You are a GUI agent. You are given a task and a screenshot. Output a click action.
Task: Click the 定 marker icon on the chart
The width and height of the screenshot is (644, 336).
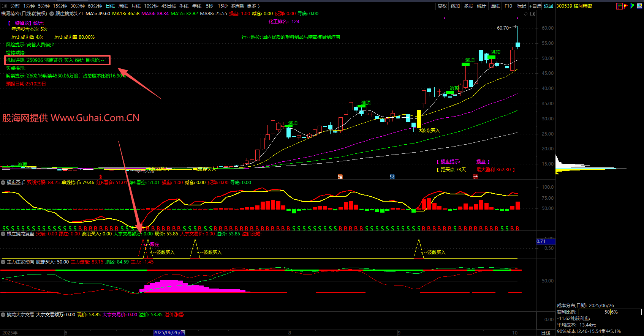340,177
